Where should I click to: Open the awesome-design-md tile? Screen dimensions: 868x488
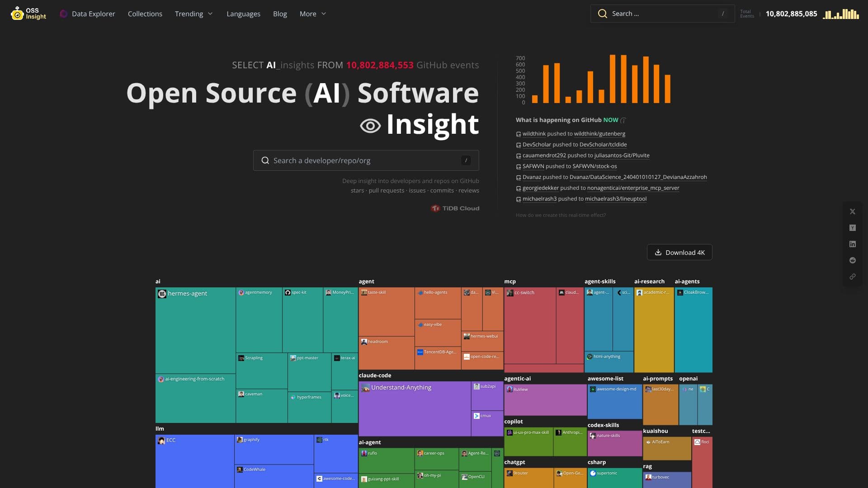(x=615, y=402)
